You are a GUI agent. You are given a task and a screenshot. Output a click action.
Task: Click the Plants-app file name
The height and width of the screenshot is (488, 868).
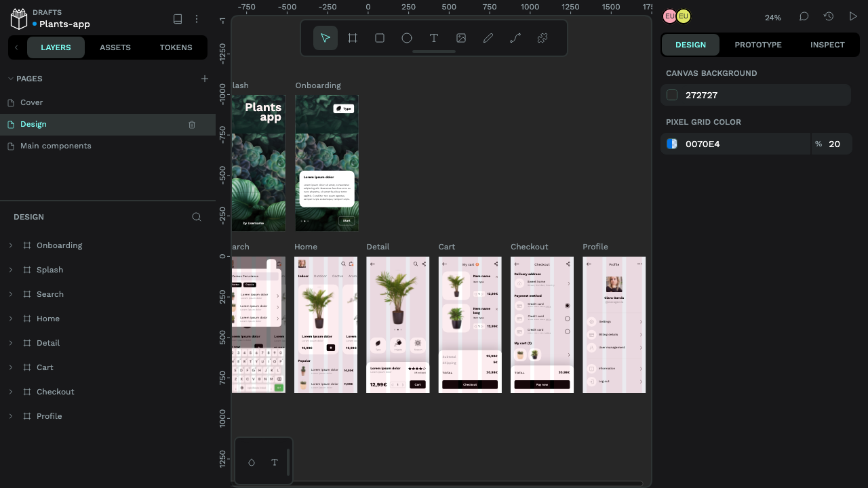coord(64,24)
